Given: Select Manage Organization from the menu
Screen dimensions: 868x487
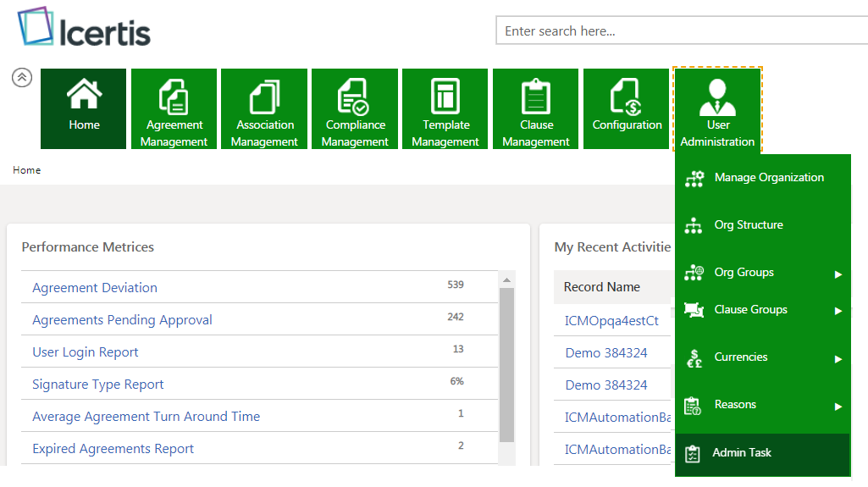Looking at the screenshot, I should pos(768,178).
